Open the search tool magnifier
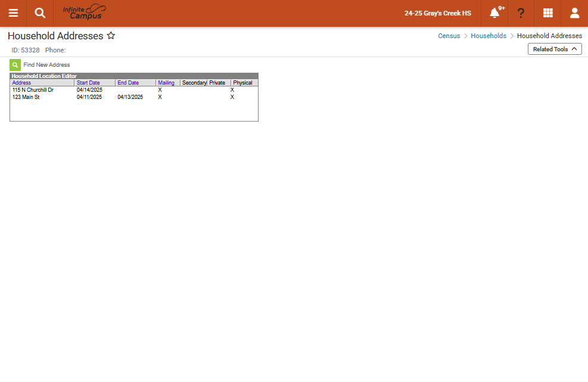This screenshot has height=382, width=588. click(x=40, y=13)
